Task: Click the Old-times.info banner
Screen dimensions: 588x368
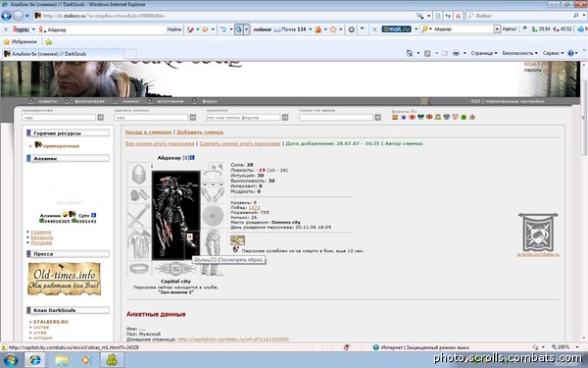Action: pos(64,279)
